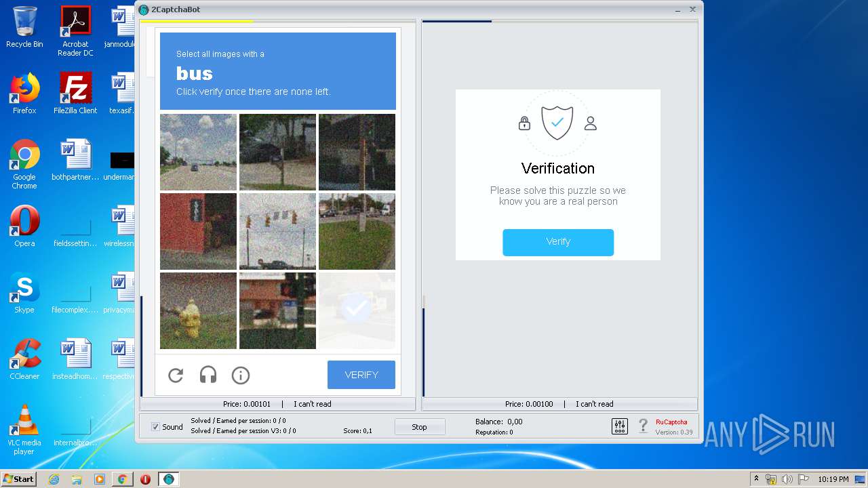
Task: Open VLC media player shortcut
Action: click(x=24, y=430)
